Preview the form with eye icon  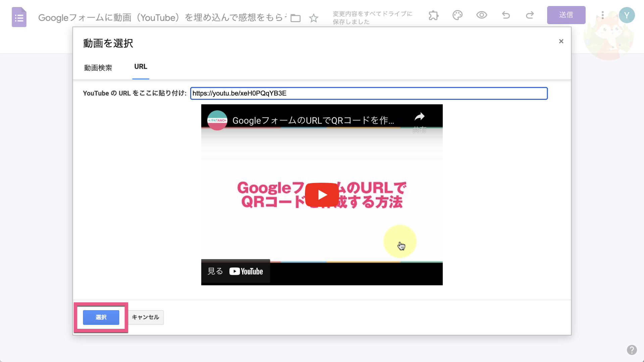pyautogui.click(x=482, y=15)
